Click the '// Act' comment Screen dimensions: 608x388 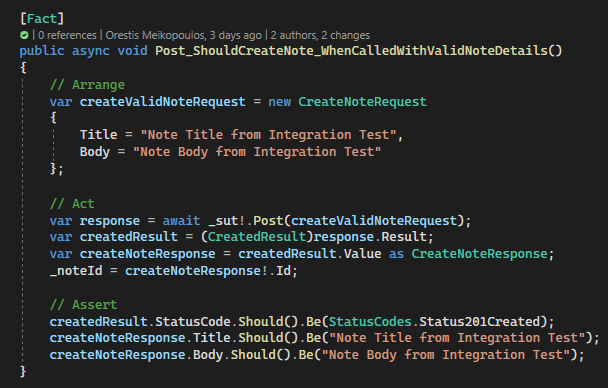pos(72,203)
